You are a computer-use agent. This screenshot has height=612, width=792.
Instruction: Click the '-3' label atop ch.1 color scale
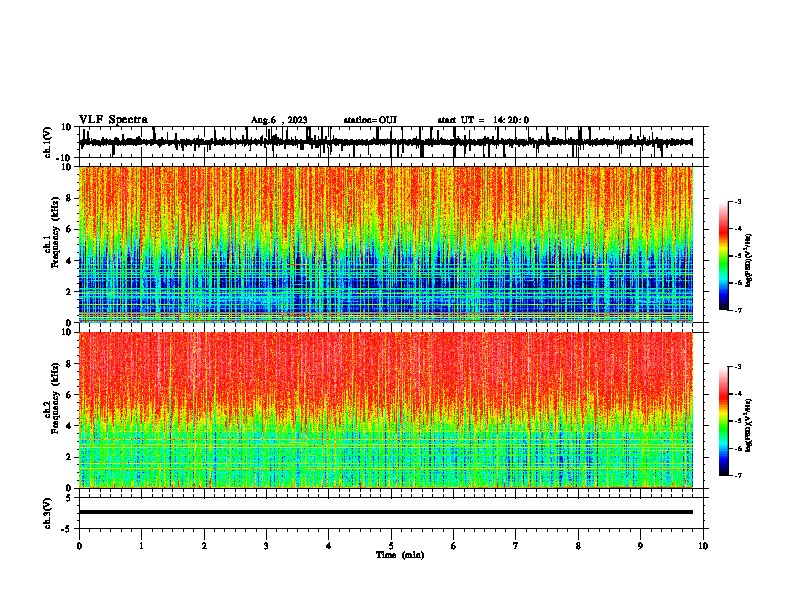pyautogui.click(x=737, y=201)
